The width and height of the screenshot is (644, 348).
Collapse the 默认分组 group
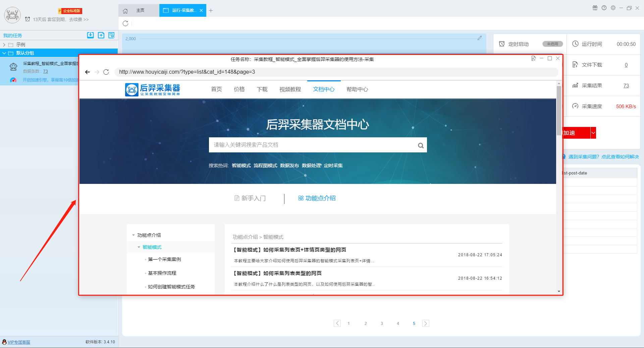tap(4, 53)
